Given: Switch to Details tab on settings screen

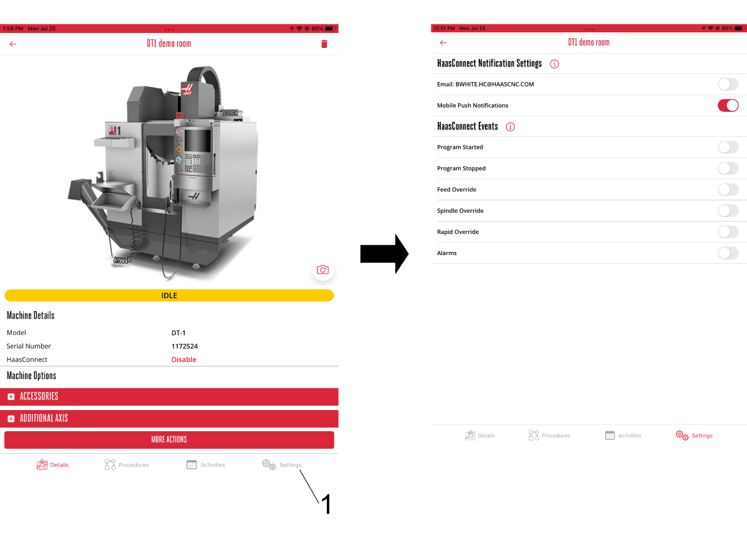Looking at the screenshot, I should coord(480,436).
